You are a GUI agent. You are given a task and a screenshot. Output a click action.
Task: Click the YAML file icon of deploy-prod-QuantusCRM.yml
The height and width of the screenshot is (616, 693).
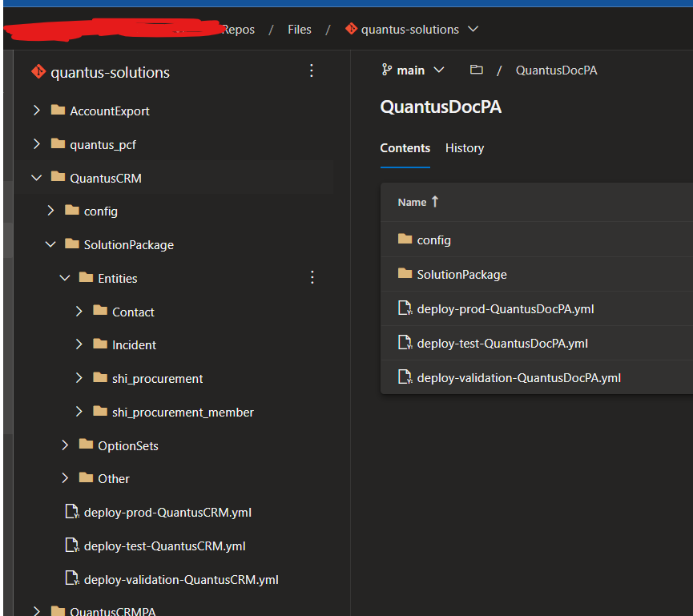71,512
